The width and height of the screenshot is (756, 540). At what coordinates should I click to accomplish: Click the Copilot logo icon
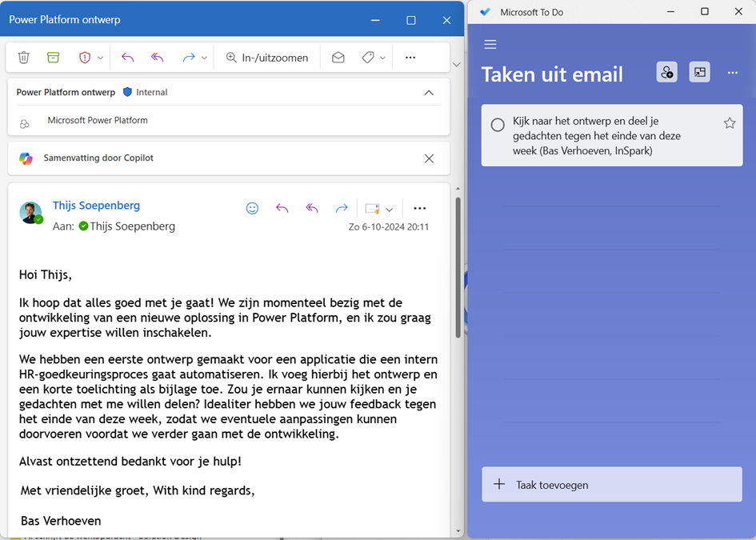pos(26,158)
